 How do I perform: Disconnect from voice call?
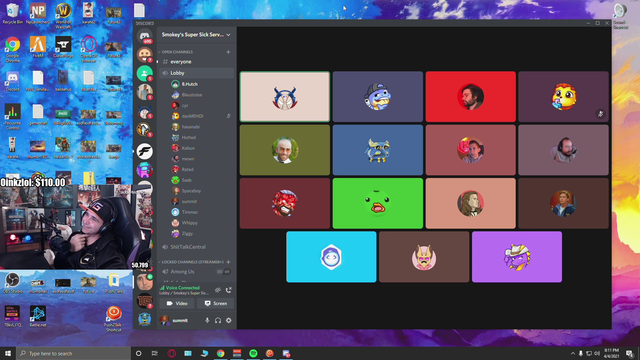[x=229, y=290]
